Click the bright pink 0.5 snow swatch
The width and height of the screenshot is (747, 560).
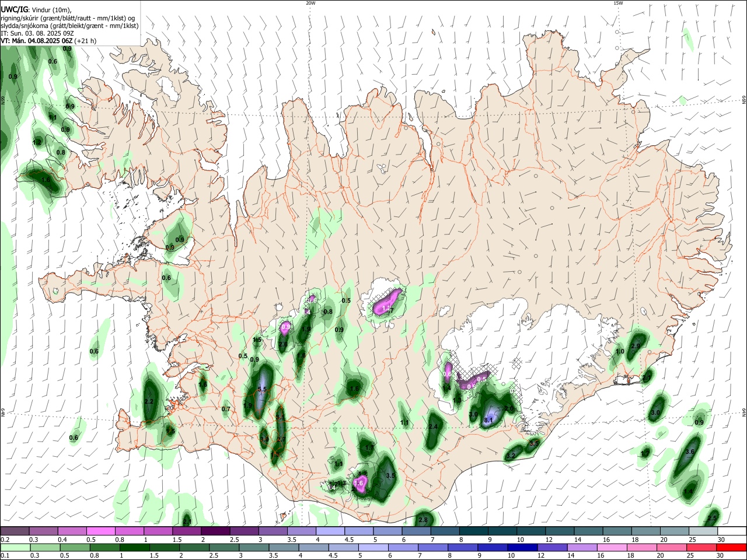[x=101, y=531]
